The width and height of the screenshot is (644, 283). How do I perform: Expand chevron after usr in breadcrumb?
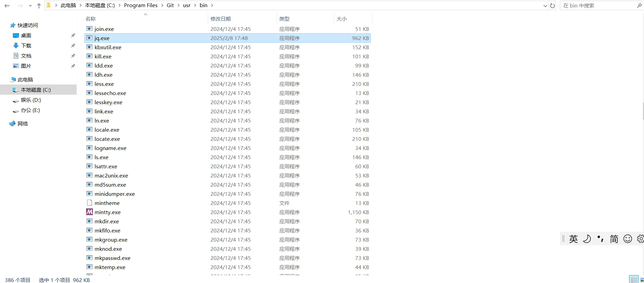[195, 5]
